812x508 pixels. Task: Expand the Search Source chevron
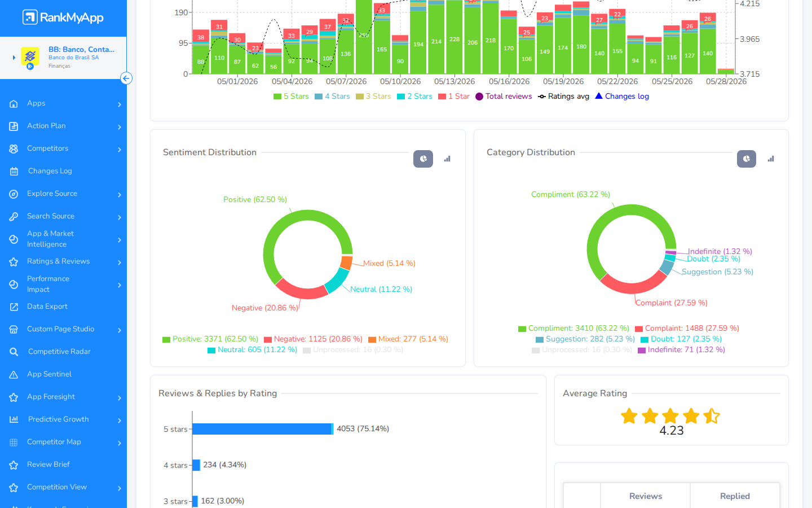(120, 217)
